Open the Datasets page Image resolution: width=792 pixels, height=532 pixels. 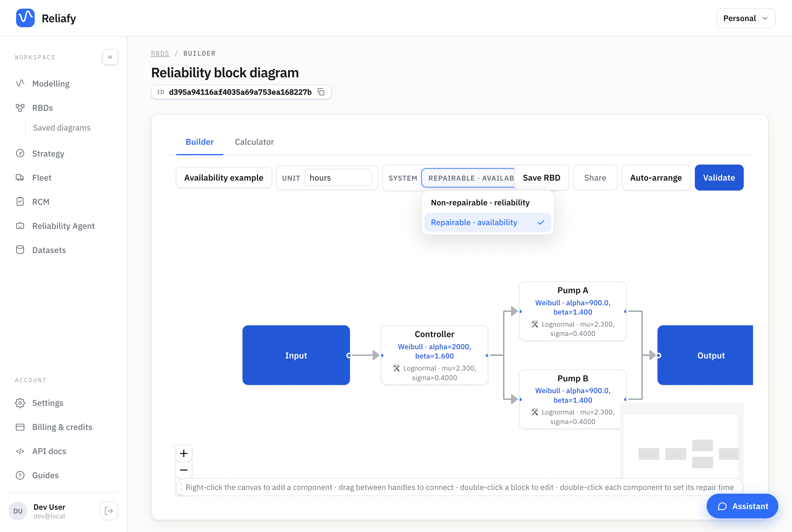click(x=49, y=250)
